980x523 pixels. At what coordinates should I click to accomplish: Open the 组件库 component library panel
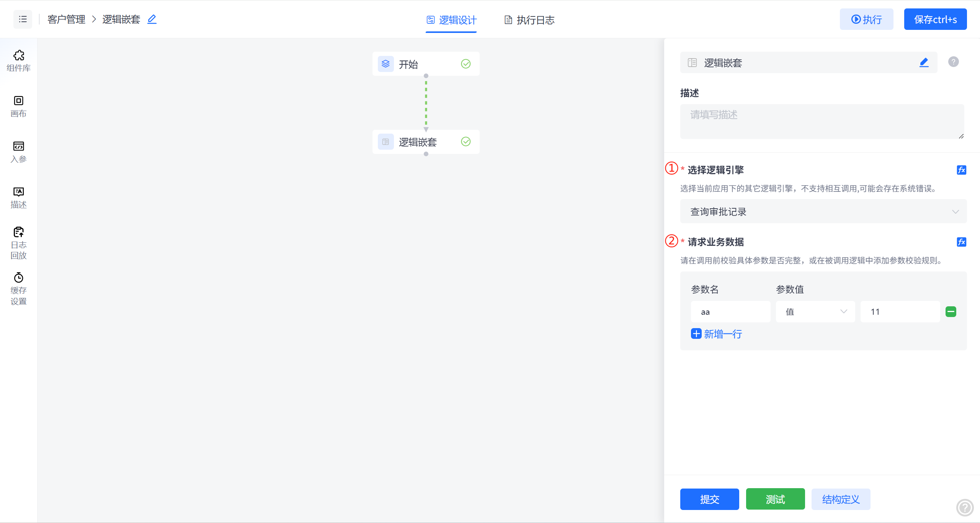click(18, 60)
